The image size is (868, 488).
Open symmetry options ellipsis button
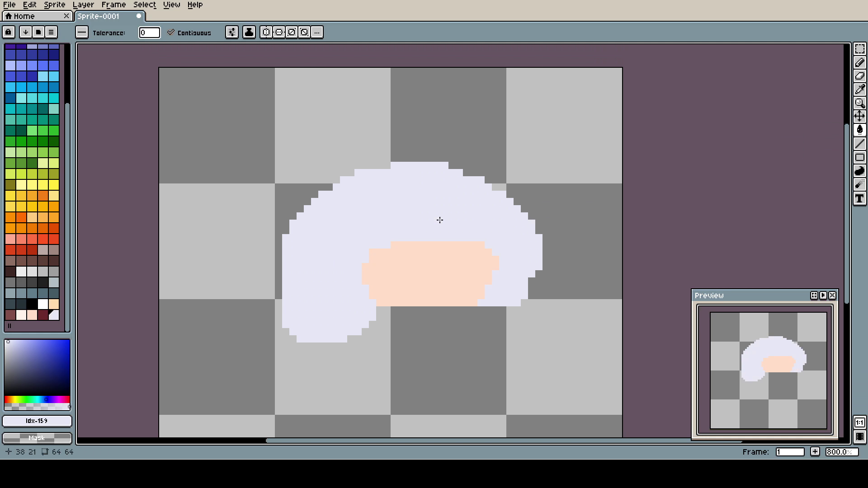point(317,32)
